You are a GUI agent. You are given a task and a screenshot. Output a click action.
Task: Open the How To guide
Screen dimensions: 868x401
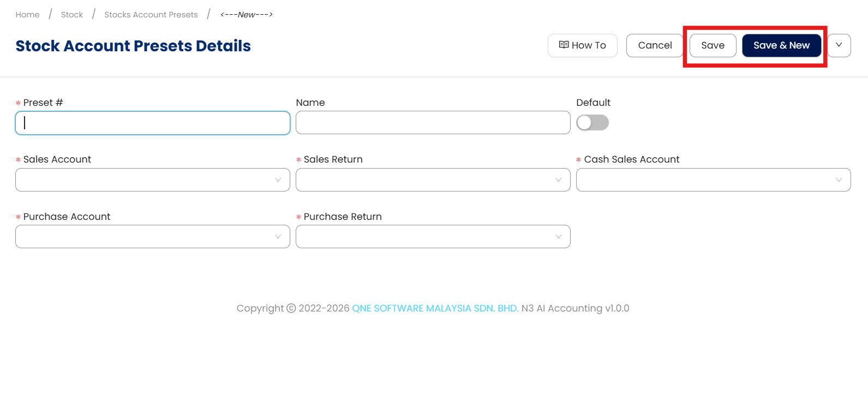(588, 45)
